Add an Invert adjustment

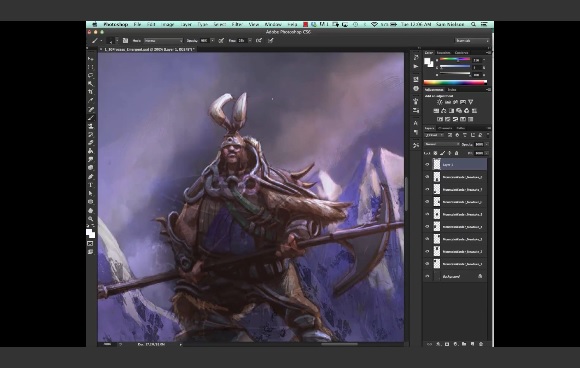point(440,119)
